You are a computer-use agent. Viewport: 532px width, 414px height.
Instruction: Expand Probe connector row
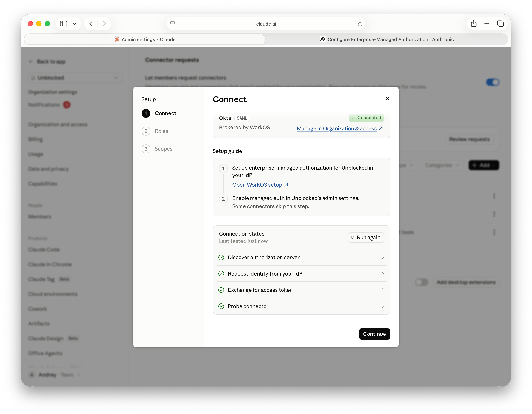pyautogui.click(x=301, y=306)
